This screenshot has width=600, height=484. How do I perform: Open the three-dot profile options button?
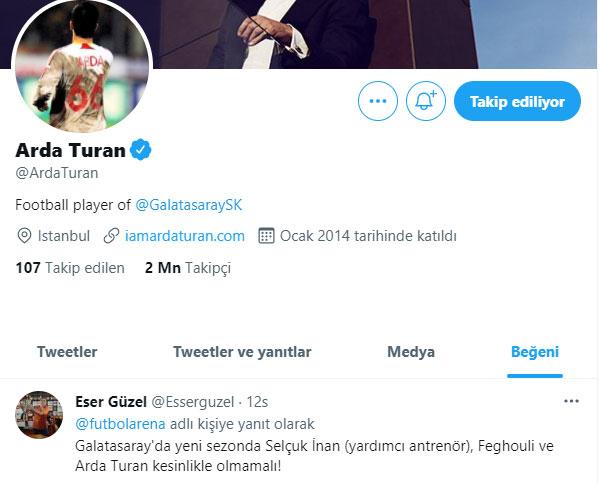click(x=378, y=101)
